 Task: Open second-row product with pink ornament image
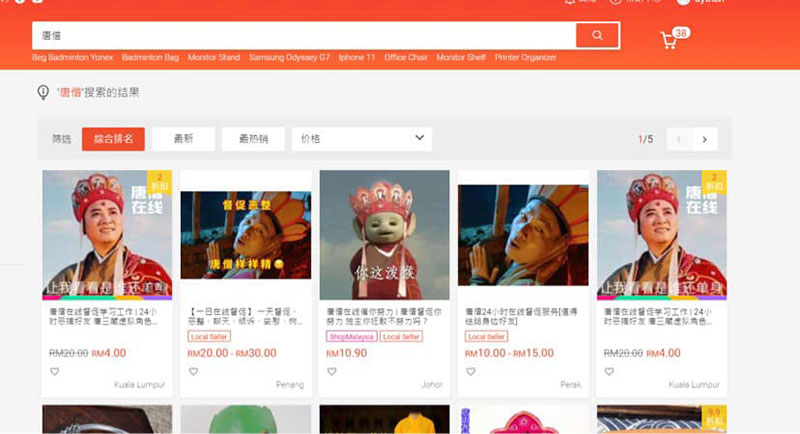tap(523, 419)
